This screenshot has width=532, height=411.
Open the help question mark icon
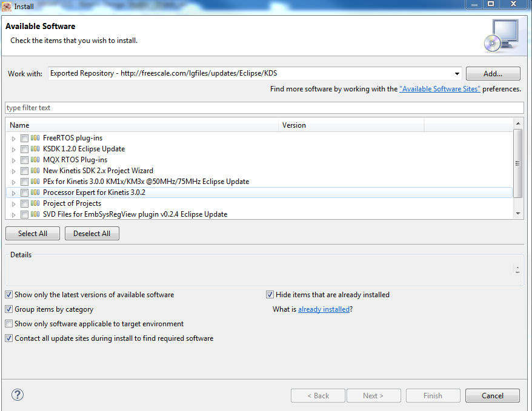pyautogui.click(x=18, y=395)
